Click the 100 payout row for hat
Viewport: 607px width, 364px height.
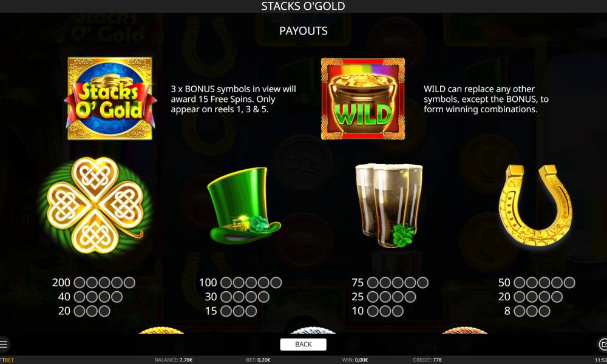click(240, 282)
